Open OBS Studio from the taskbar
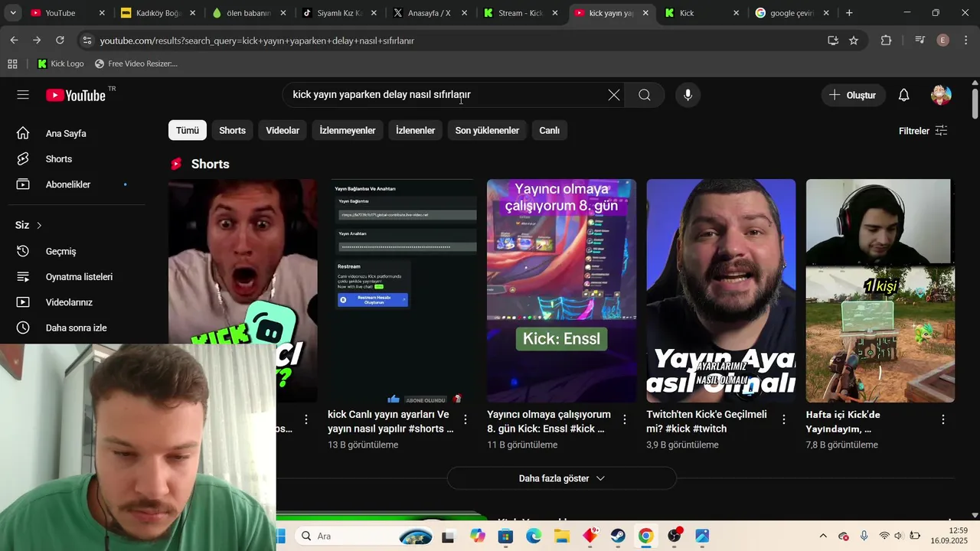Image resolution: width=980 pixels, height=551 pixels. pos(675,536)
